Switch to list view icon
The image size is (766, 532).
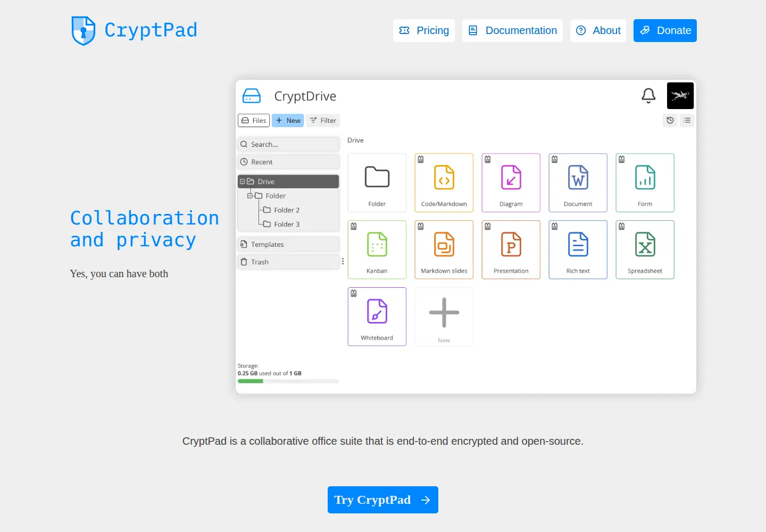point(687,120)
